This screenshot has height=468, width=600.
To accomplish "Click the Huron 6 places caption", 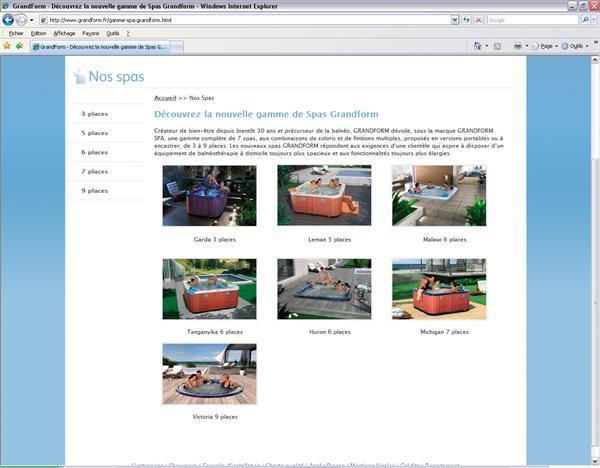I will 330,332.
